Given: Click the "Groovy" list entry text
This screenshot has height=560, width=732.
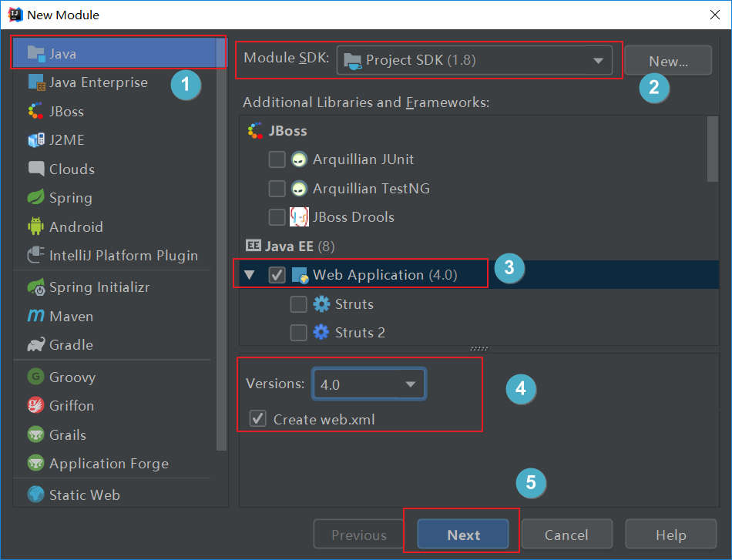Looking at the screenshot, I should (x=72, y=377).
